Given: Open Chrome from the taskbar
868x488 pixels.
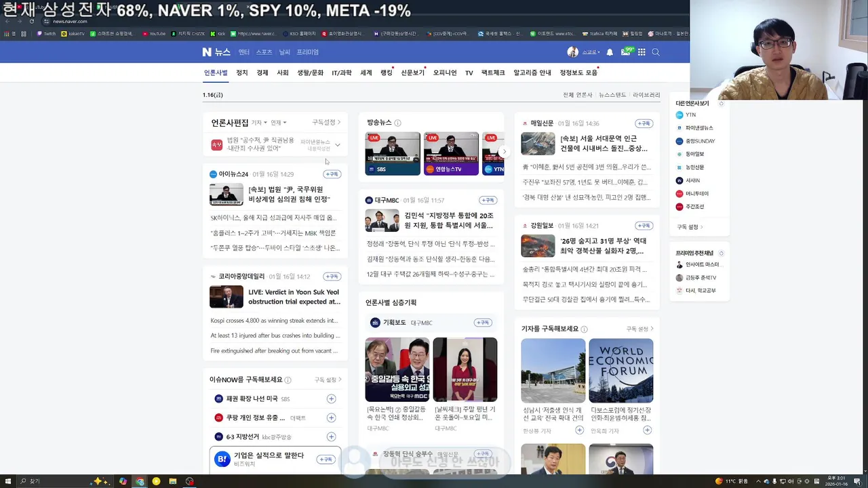Looking at the screenshot, I should pyautogui.click(x=140, y=481).
